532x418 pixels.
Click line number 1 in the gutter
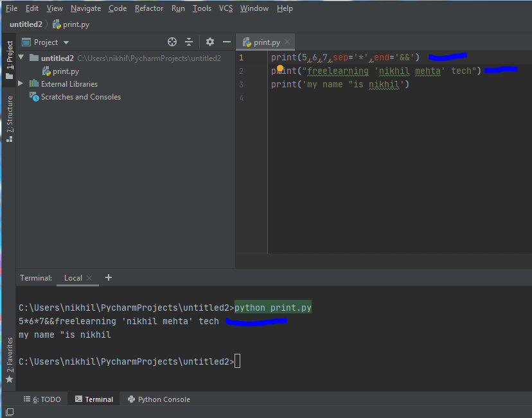point(241,58)
